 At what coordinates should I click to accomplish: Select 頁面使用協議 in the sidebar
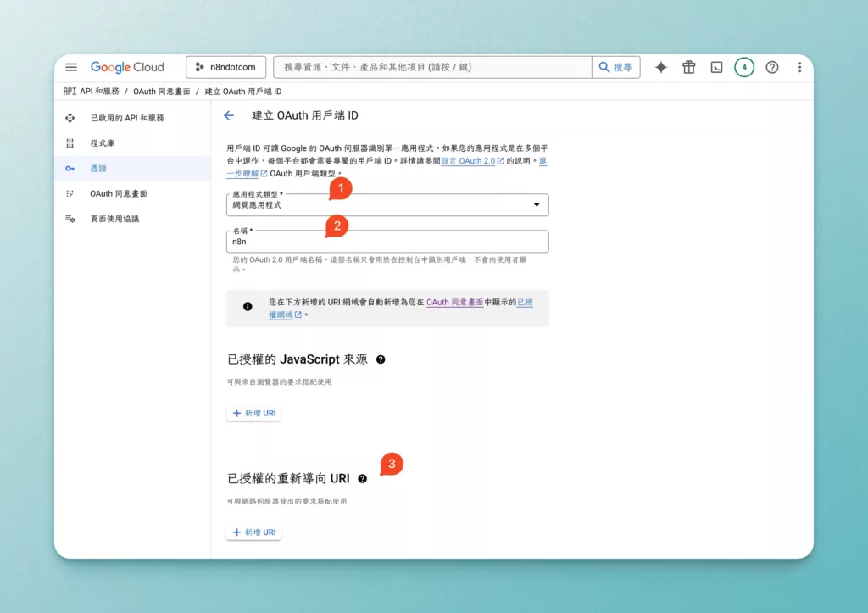click(132, 219)
